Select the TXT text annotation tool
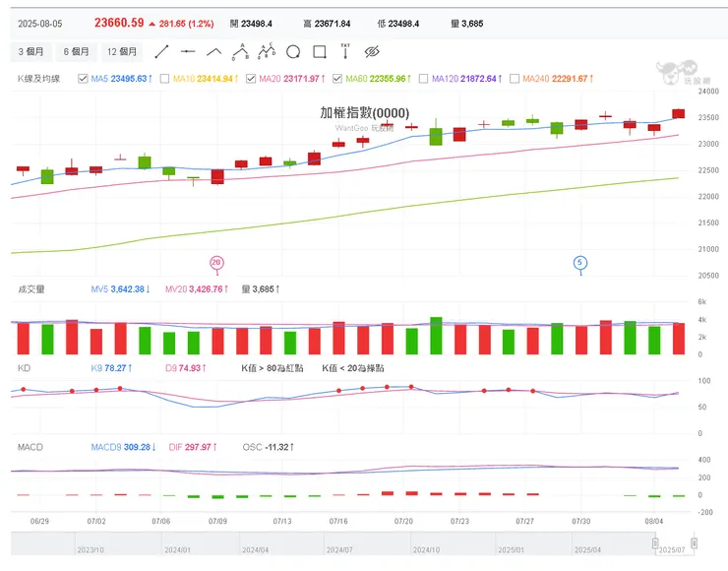Image resolution: width=728 pixels, height=571 pixels. 345,51
